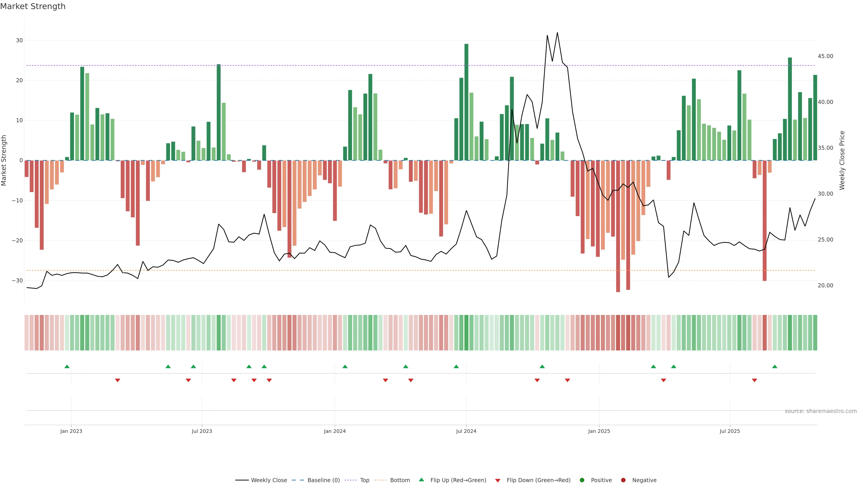Click the Weekly Close Price axis title
The image size is (868, 488).
842,160
